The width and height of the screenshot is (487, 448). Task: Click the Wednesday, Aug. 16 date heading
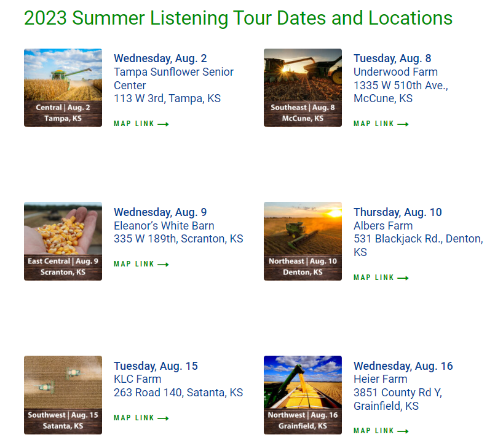pyautogui.click(x=403, y=366)
